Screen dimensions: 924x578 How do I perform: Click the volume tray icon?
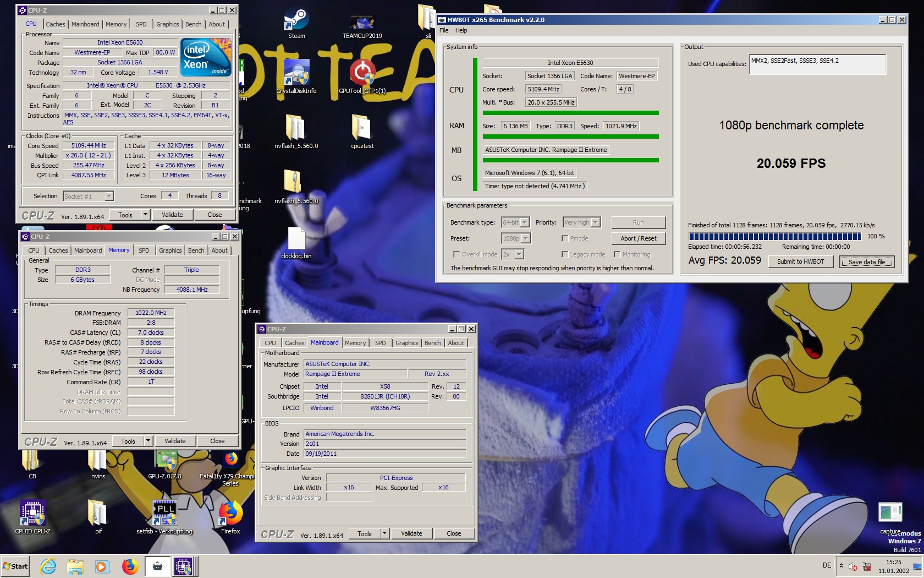pyautogui.click(x=853, y=566)
